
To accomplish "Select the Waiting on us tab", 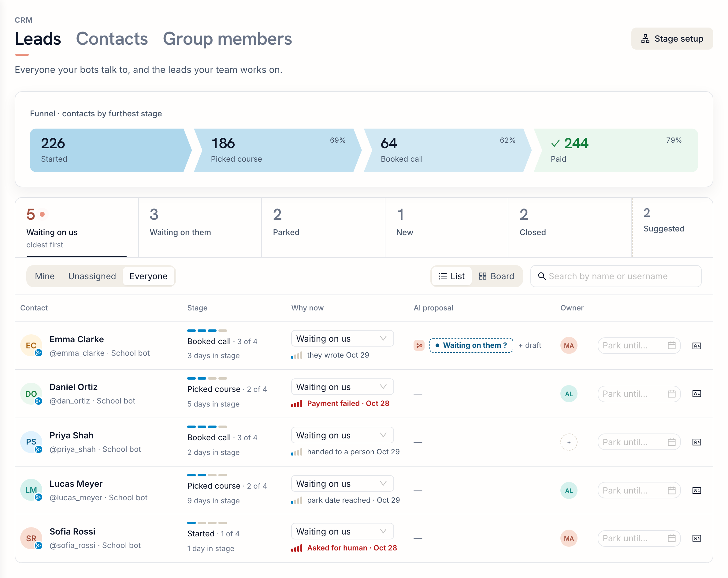I will click(x=77, y=227).
